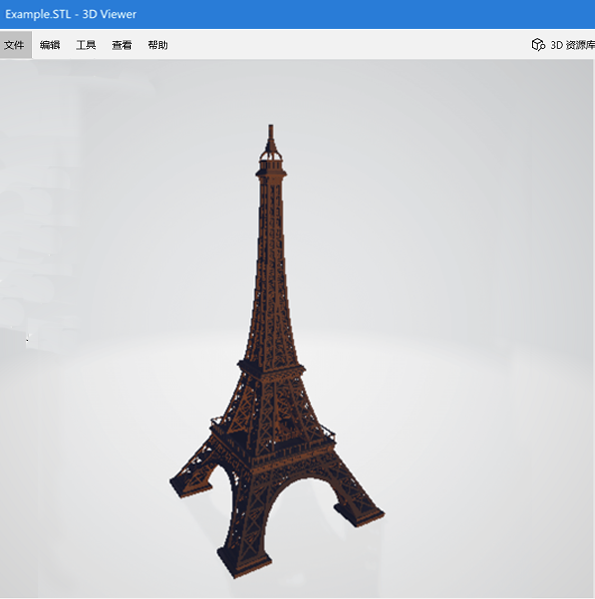The height and width of the screenshot is (599, 595).
Task: Click the tower's nearest front foot base
Action: point(244,562)
